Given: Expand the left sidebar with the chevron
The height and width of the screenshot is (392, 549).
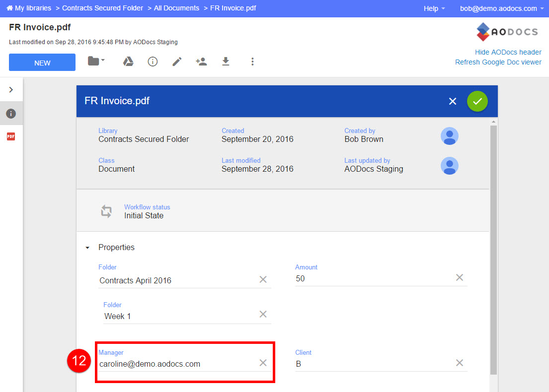Looking at the screenshot, I should tap(11, 89).
